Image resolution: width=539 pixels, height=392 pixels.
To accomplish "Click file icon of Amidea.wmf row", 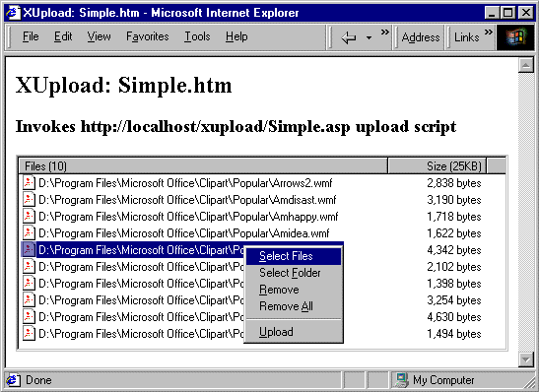I will pos(29,233).
